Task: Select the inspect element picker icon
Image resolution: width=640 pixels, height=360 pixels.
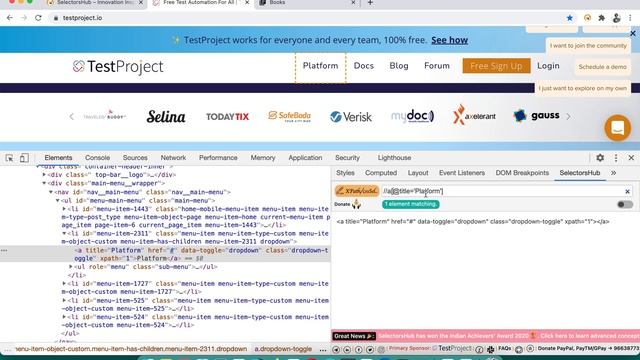Action: coord(9,158)
